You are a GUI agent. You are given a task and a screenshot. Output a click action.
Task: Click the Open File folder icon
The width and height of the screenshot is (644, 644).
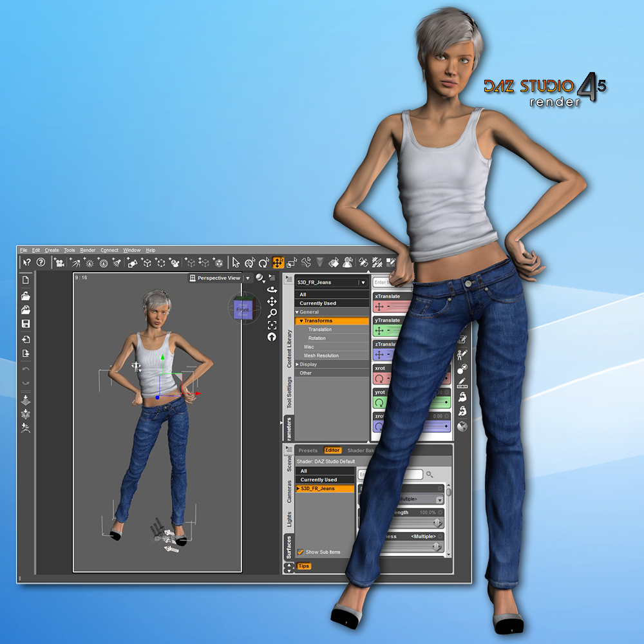point(26,296)
